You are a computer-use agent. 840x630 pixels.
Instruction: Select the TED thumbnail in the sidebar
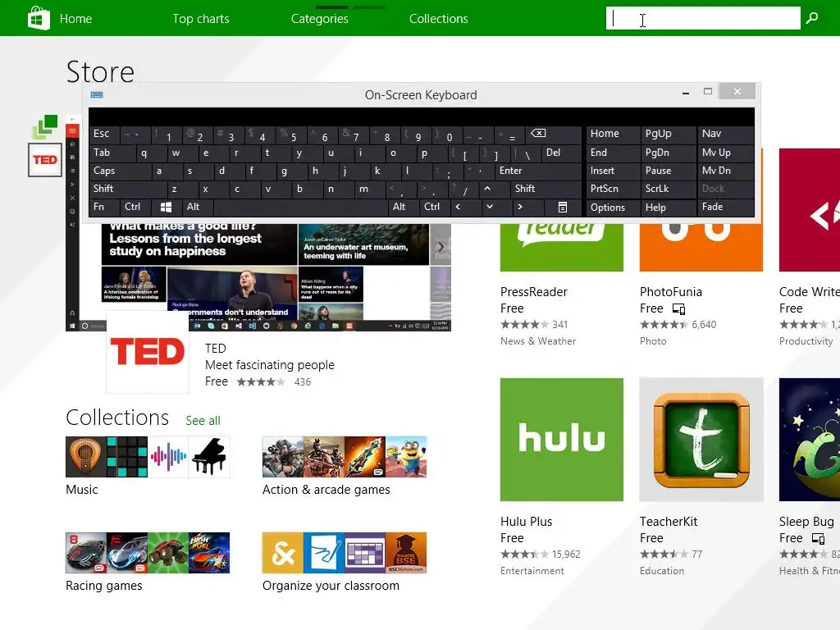pyautogui.click(x=45, y=160)
